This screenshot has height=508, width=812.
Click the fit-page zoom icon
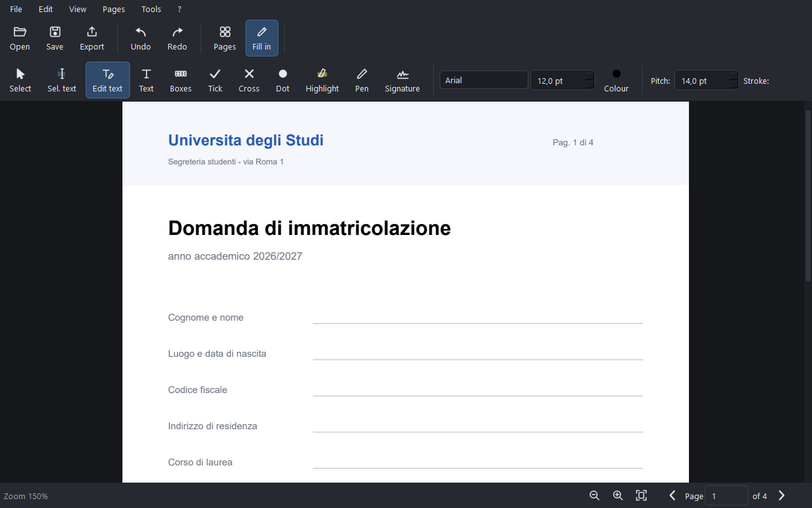click(x=641, y=495)
